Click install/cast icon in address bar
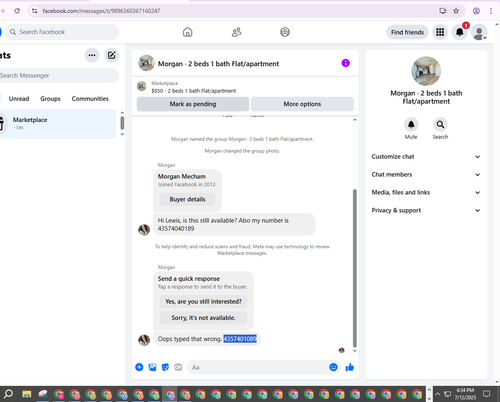The height and width of the screenshot is (402, 500). (x=443, y=11)
